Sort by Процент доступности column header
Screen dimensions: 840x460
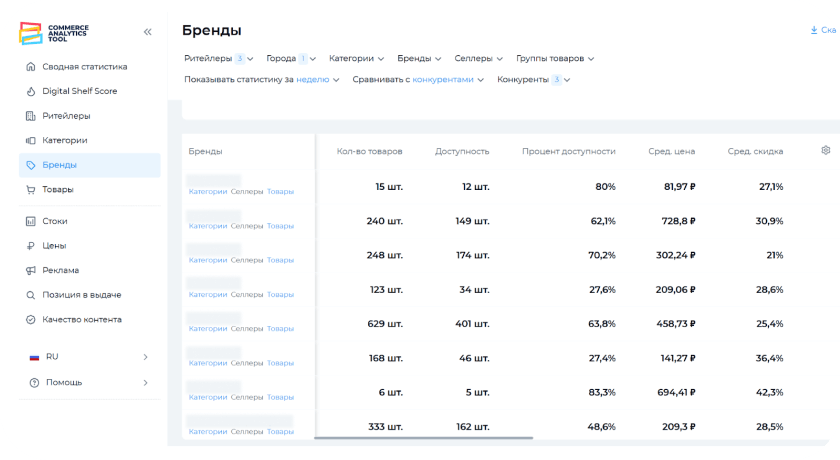pyautogui.click(x=568, y=152)
